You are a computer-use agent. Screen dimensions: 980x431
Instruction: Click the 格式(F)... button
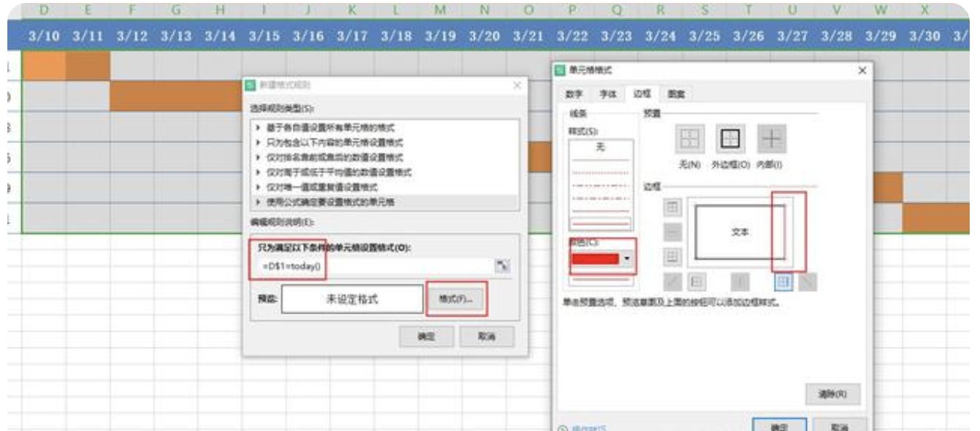(x=456, y=299)
